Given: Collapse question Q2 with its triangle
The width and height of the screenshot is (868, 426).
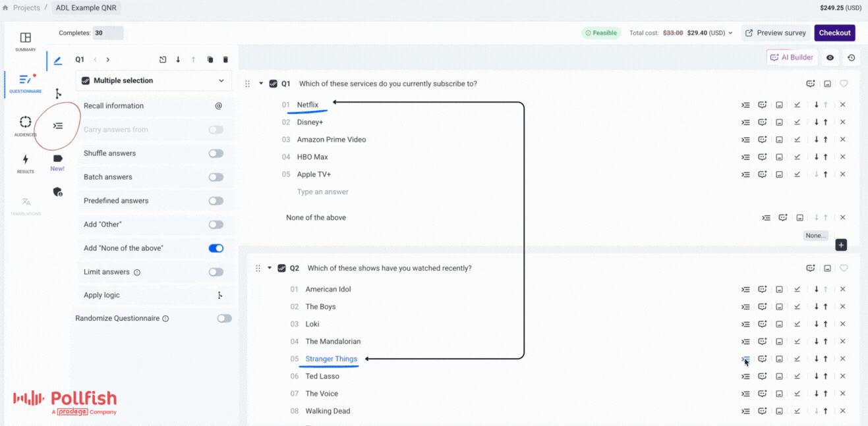Looking at the screenshot, I should 270,268.
